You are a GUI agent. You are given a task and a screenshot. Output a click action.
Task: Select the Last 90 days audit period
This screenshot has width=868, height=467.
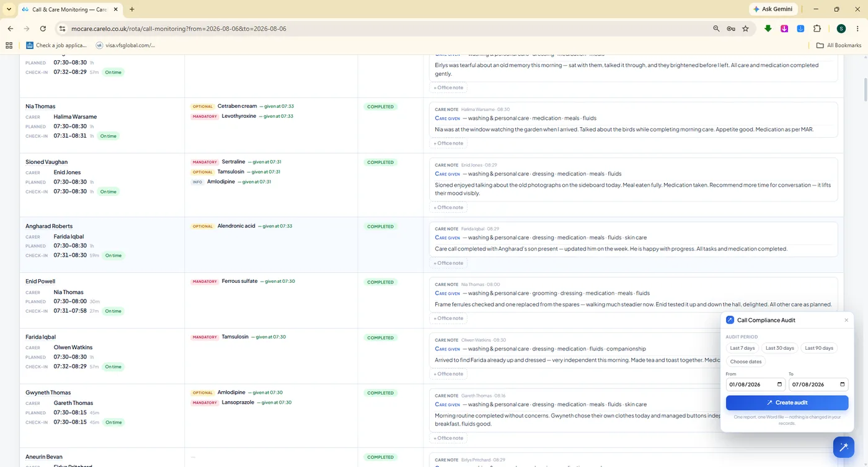tap(819, 348)
